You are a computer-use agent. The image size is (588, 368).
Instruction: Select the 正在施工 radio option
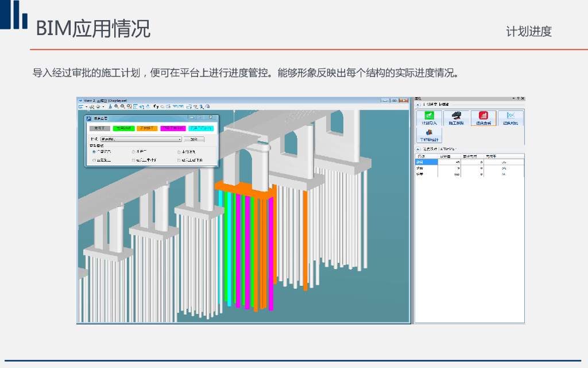pyautogui.click(x=94, y=160)
